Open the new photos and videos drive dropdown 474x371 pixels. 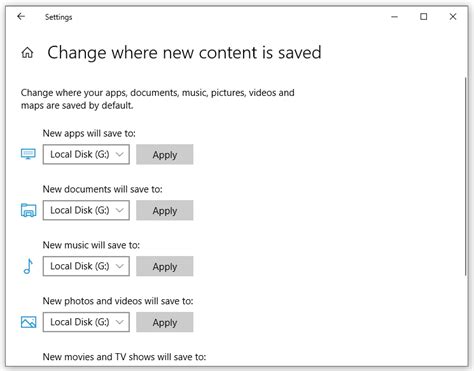click(86, 322)
